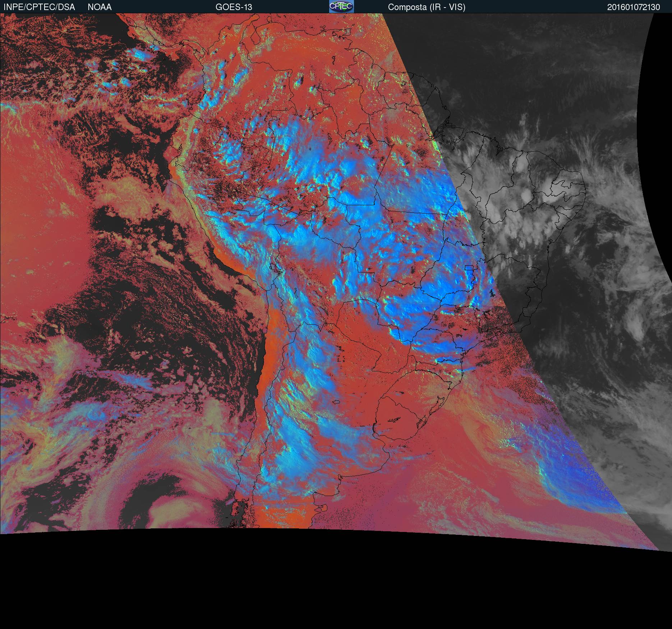Click the 201601072130 timestamp
The width and height of the screenshot is (672, 629).
[x=633, y=7]
